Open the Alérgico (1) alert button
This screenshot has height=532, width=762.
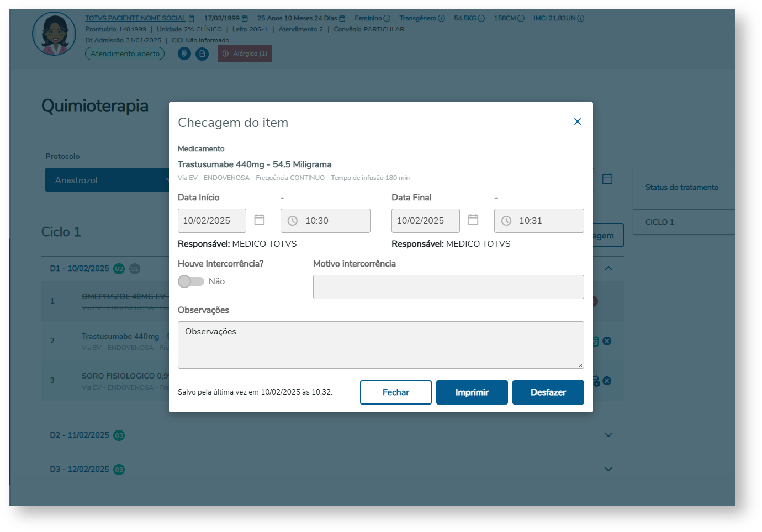(245, 54)
